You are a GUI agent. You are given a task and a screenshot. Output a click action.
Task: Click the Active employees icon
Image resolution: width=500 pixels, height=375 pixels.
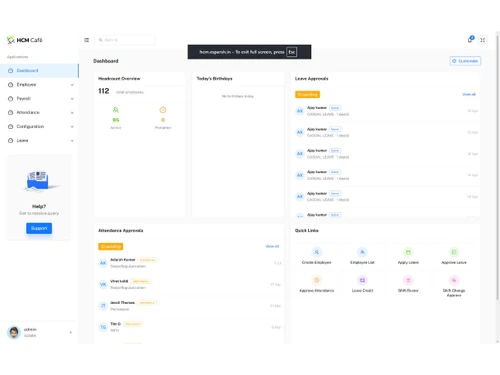[116, 110]
